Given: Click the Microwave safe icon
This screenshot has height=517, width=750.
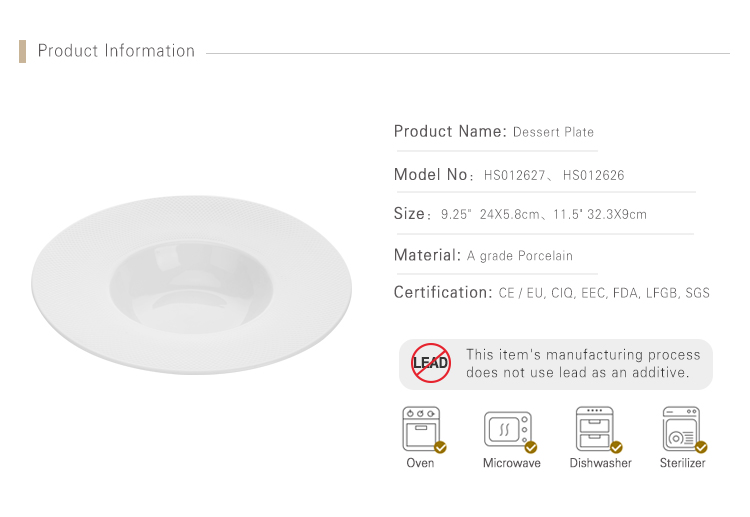Looking at the screenshot, I should click(x=508, y=429).
